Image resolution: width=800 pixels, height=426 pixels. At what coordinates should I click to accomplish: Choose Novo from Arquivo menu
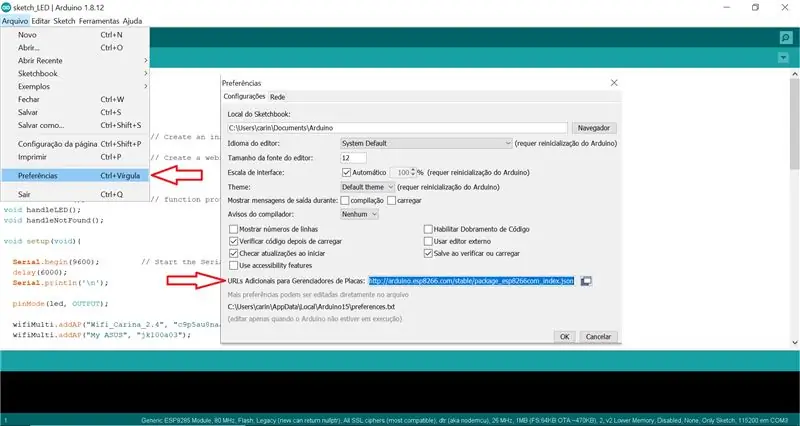(74, 35)
